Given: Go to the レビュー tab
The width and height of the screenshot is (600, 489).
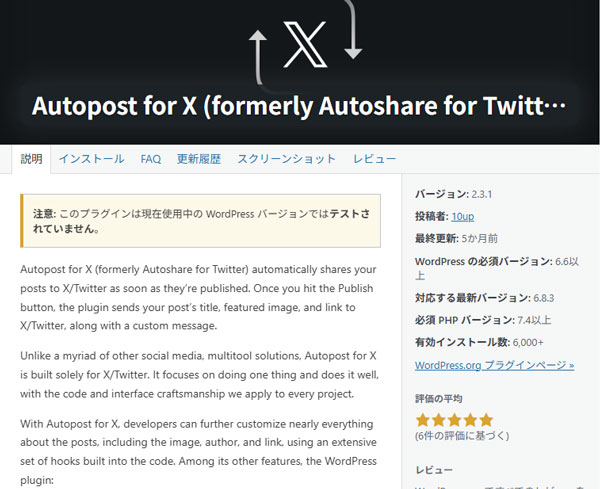Looking at the screenshot, I should click(x=374, y=159).
